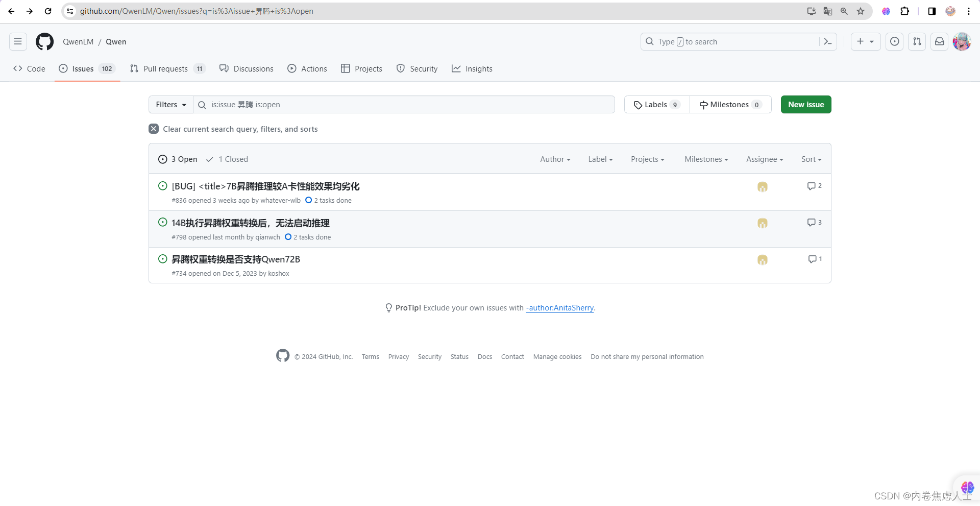
Task: Open the footer Docs link
Action: pyautogui.click(x=485, y=357)
